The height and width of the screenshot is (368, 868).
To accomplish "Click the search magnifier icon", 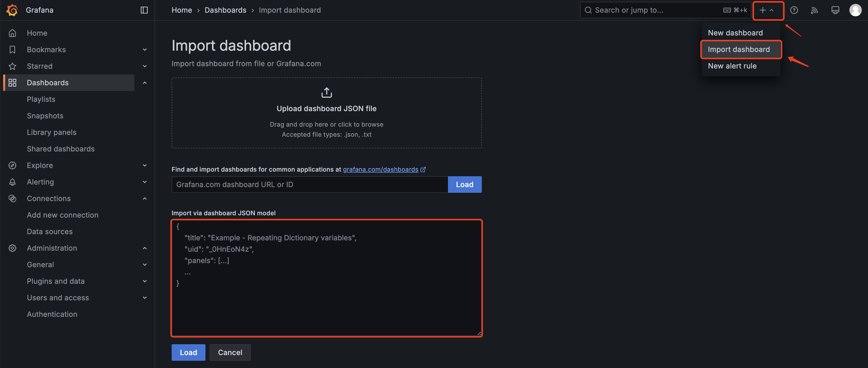I will coord(588,10).
